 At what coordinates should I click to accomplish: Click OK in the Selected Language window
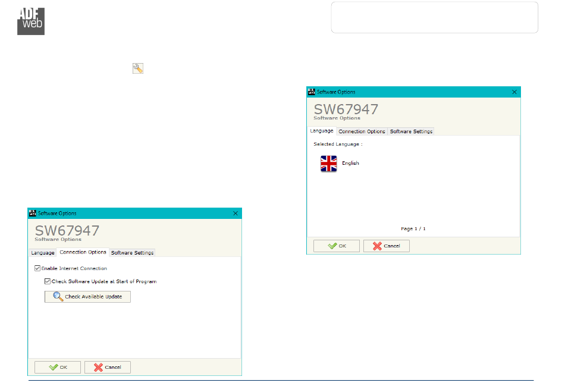coord(337,246)
